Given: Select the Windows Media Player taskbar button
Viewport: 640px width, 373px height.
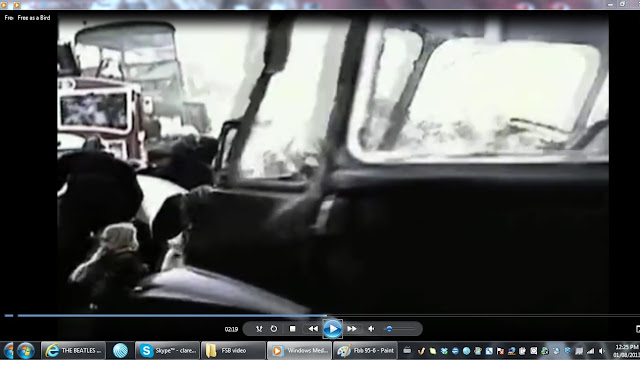Looking at the screenshot, I should [299, 351].
